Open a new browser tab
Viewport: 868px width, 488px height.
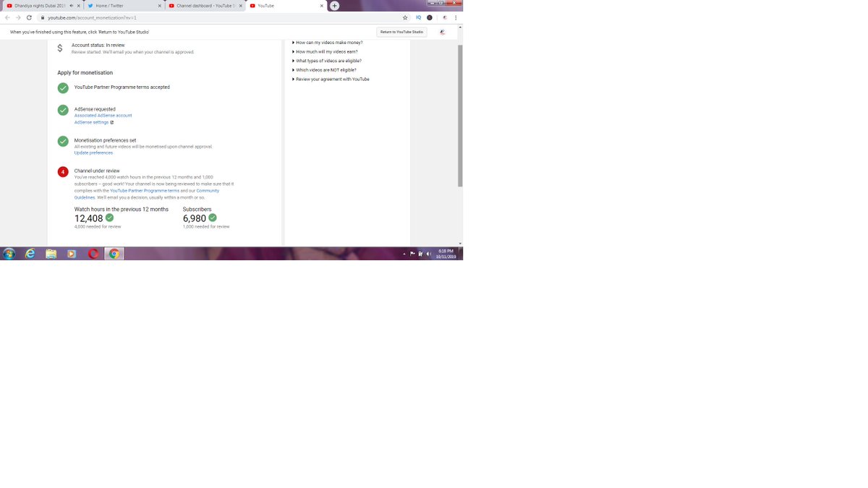334,6
